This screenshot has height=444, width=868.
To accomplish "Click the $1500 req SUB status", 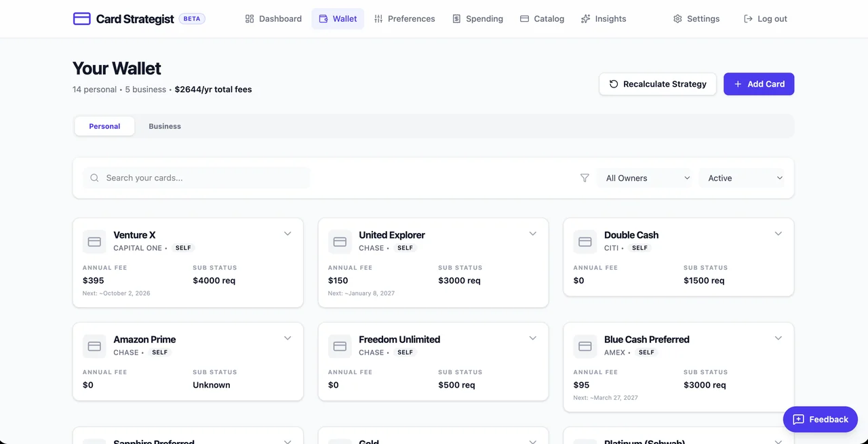I will click(704, 281).
